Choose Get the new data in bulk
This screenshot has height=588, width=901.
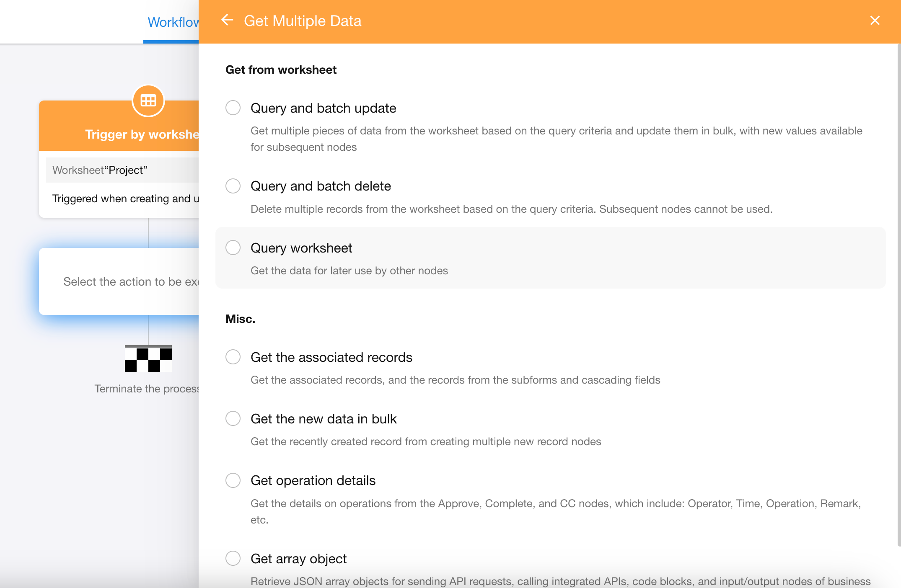(x=233, y=419)
